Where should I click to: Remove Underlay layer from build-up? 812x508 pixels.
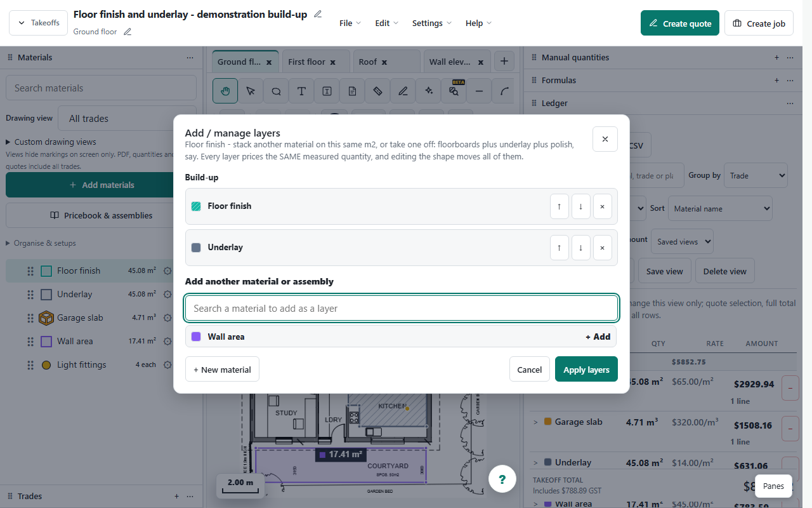pyautogui.click(x=602, y=248)
